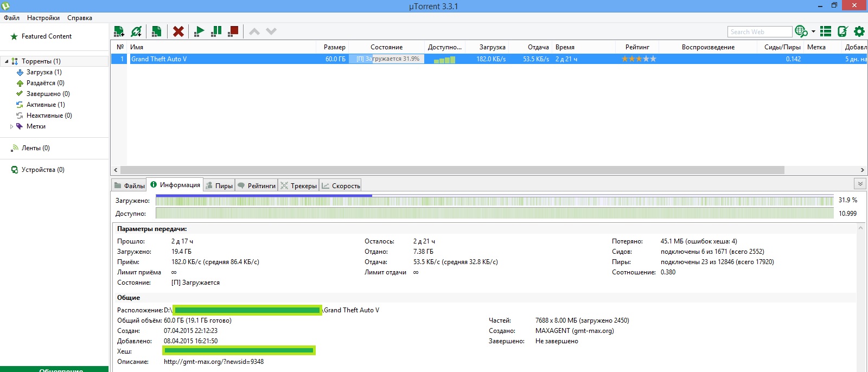Click the Add Torrent toolbar icon
Viewport: 868px width, 372px height.
119,31
